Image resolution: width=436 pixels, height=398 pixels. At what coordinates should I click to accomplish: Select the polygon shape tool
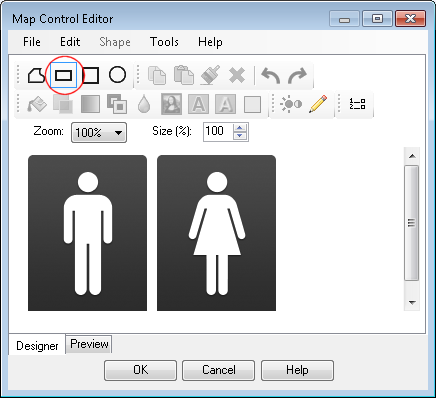pos(36,75)
